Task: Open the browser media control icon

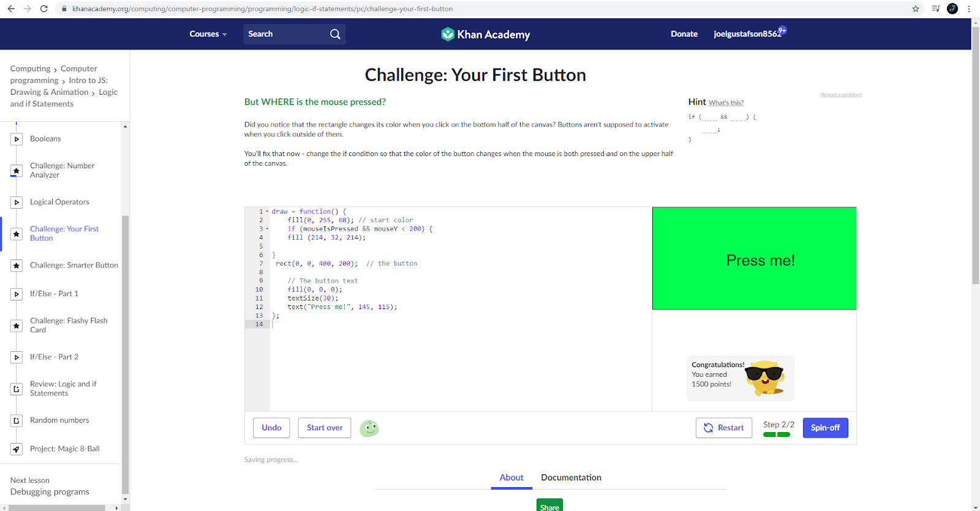Action: pos(935,9)
